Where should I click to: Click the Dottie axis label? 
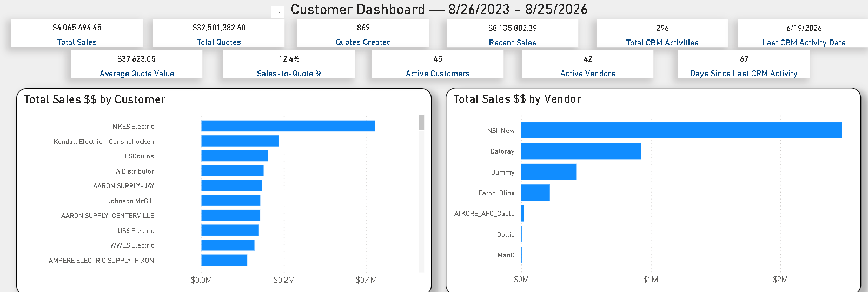click(x=506, y=235)
